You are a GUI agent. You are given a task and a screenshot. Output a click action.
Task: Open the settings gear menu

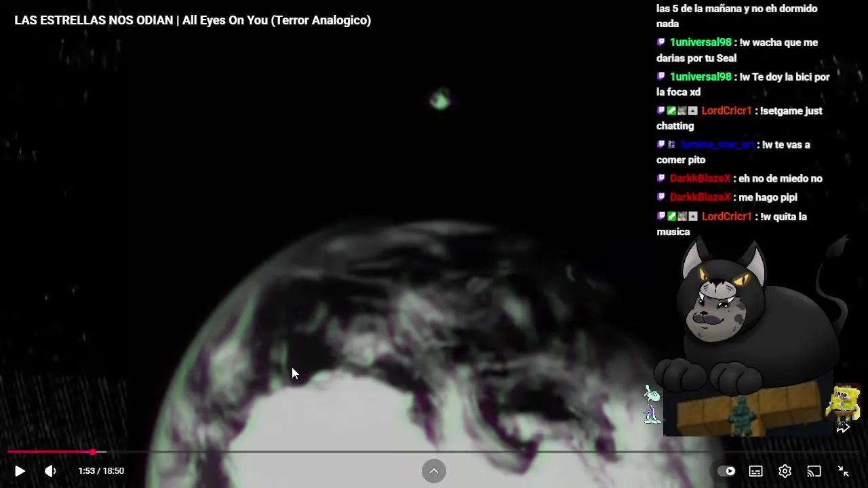click(x=785, y=471)
